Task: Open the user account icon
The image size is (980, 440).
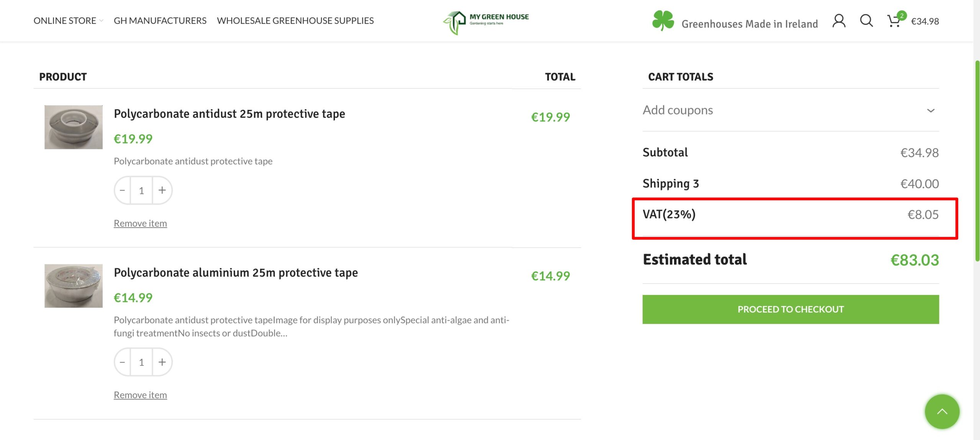Action: [838, 21]
